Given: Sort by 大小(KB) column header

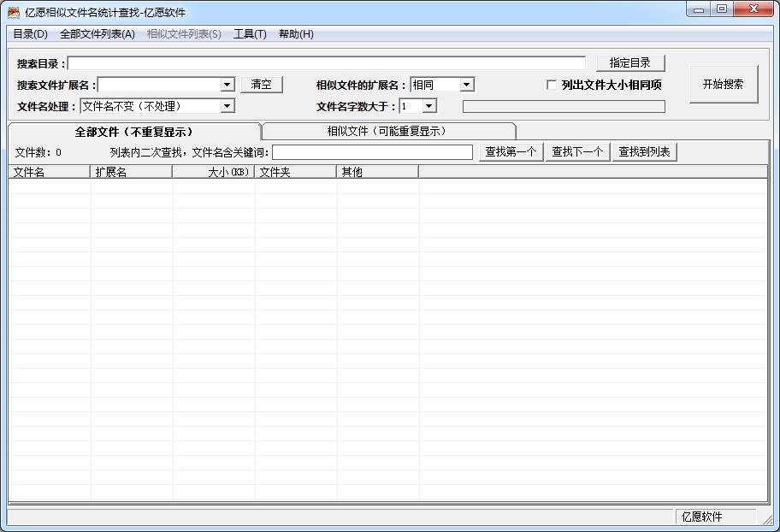Looking at the screenshot, I should pos(214,172).
